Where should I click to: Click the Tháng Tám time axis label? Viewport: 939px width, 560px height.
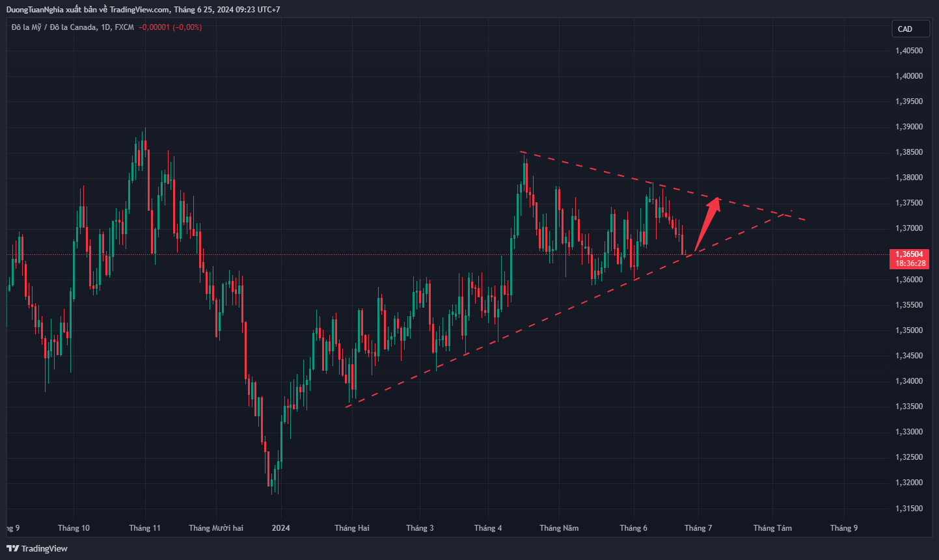pyautogui.click(x=772, y=528)
